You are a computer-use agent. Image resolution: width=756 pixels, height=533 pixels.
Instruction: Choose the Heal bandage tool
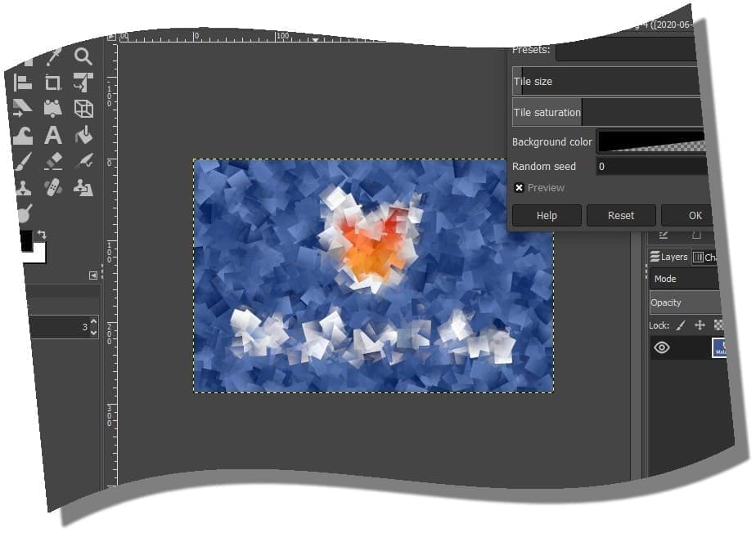coord(53,187)
